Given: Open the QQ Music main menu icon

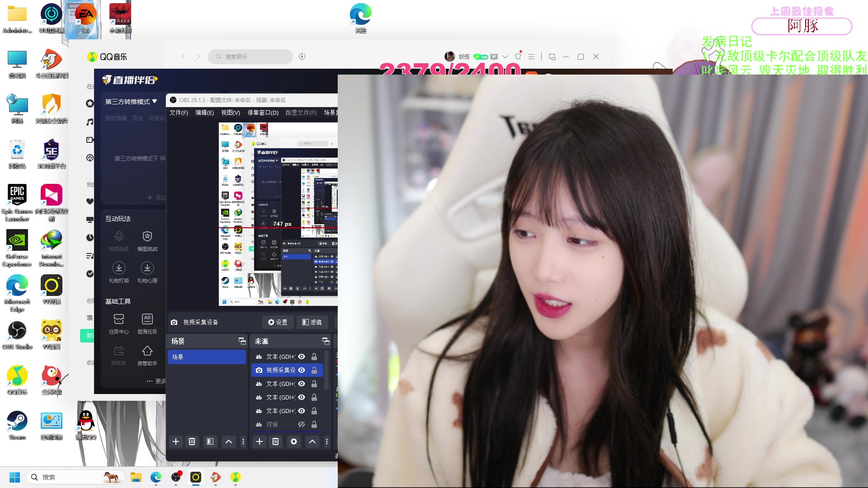Looking at the screenshot, I should tap(532, 56).
